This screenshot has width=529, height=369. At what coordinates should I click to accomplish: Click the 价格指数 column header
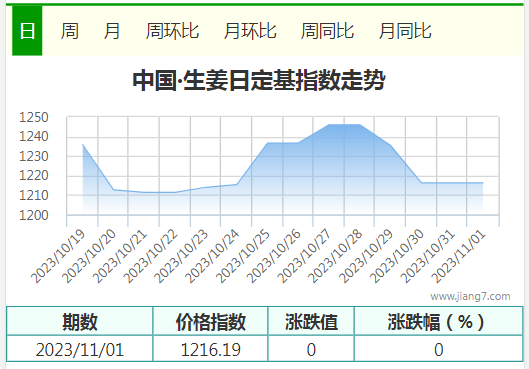click(x=210, y=321)
